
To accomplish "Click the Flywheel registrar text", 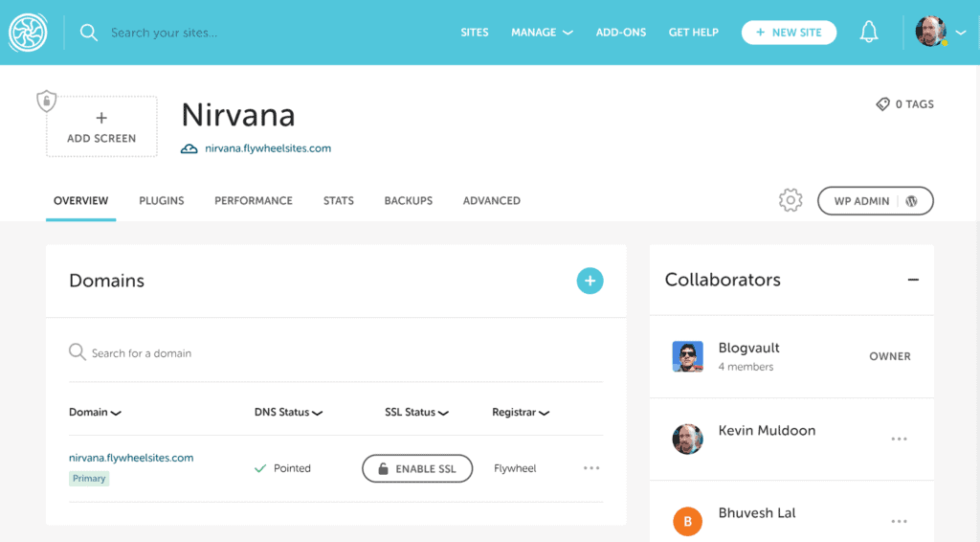I will pyautogui.click(x=515, y=468).
